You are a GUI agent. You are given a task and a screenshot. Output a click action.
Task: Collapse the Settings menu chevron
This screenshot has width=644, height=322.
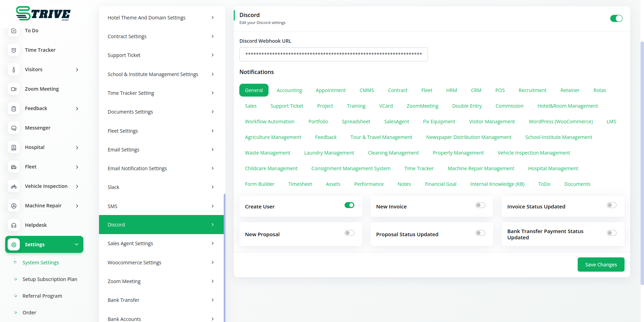(x=76, y=245)
